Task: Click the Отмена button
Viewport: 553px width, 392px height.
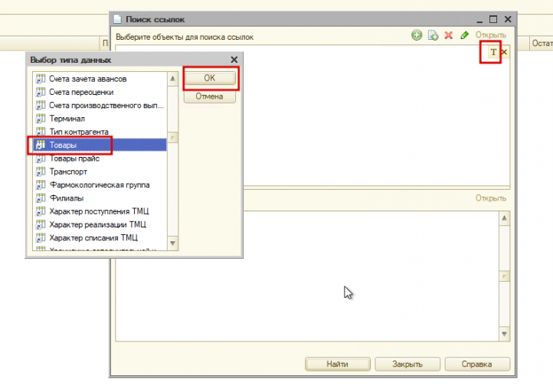Action: [210, 96]
